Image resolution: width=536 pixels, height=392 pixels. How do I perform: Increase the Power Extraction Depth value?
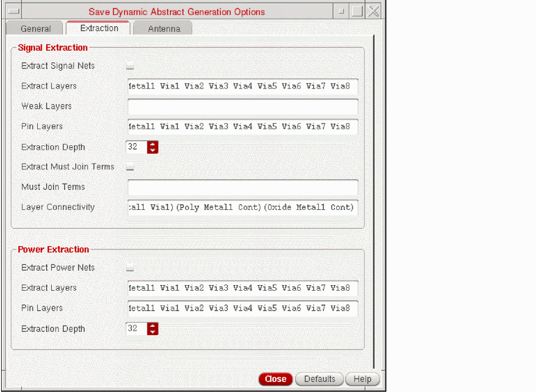pyautogui.click(x=153, y=326)
